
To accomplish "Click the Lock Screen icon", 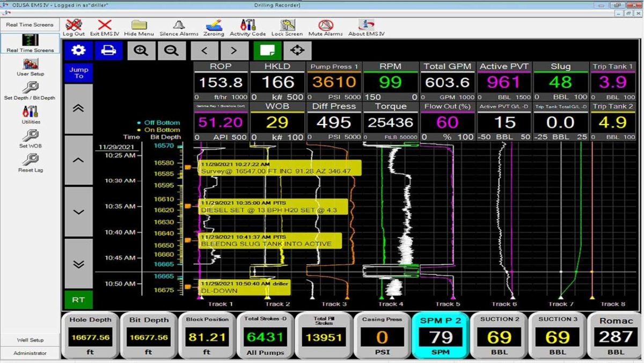I will (x=287, y=26).
